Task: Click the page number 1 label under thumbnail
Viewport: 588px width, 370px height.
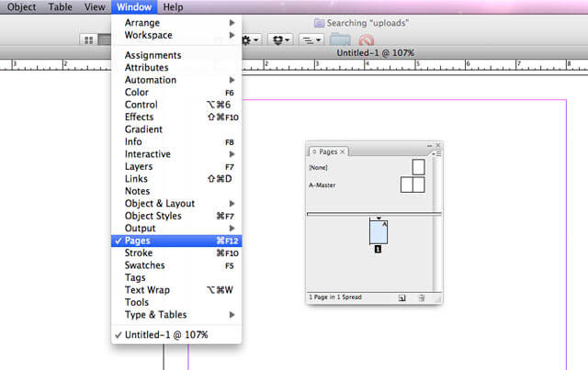Action: pyautogui.click(x=378, y=249)
